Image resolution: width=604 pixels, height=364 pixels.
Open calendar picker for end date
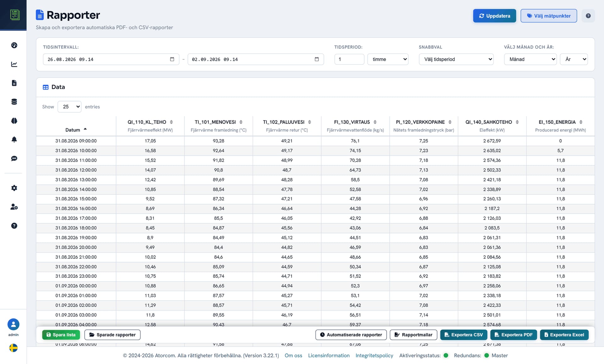coord(317,59)
